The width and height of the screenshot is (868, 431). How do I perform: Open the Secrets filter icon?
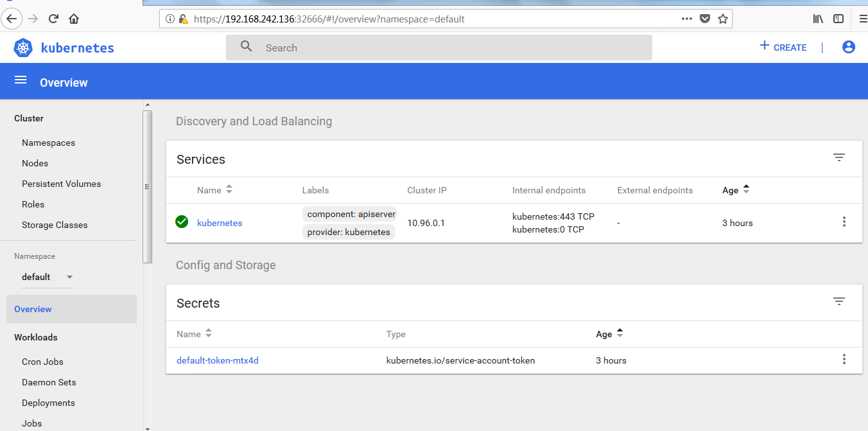coord(839,301)
